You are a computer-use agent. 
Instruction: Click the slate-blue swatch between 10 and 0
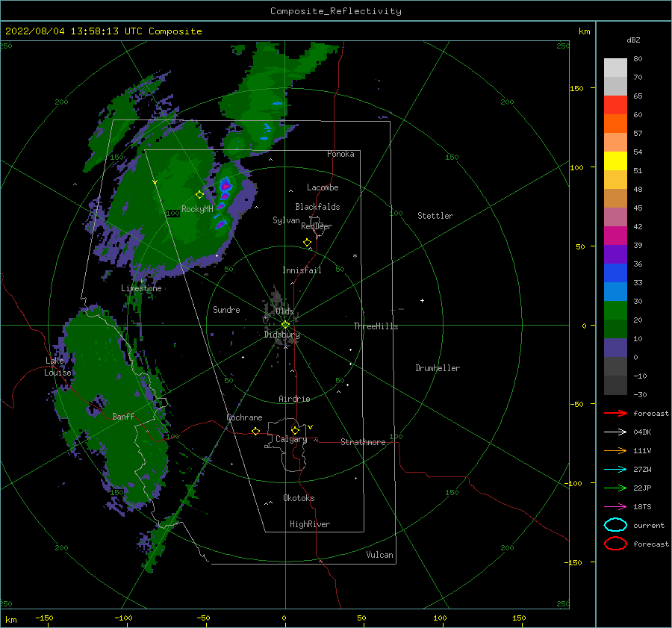click(615, 348)
